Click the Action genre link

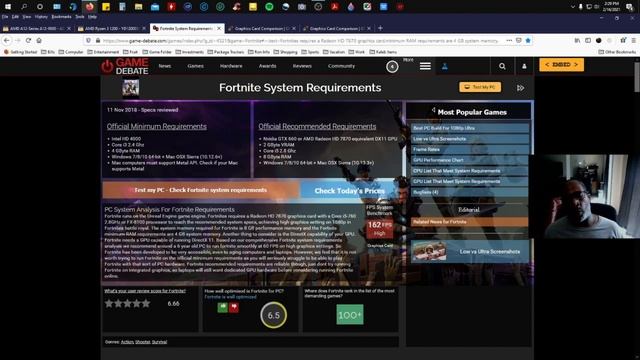point(127,342)
